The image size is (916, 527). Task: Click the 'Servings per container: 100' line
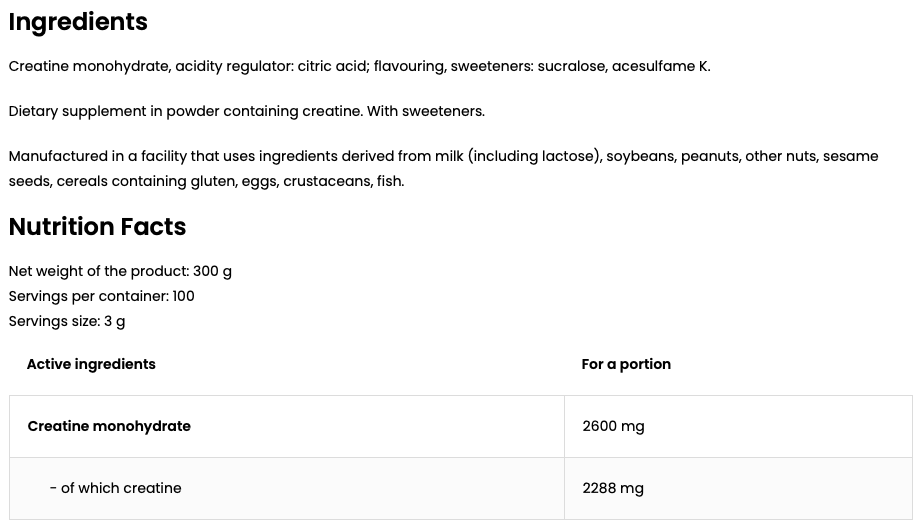coord(102,296)
